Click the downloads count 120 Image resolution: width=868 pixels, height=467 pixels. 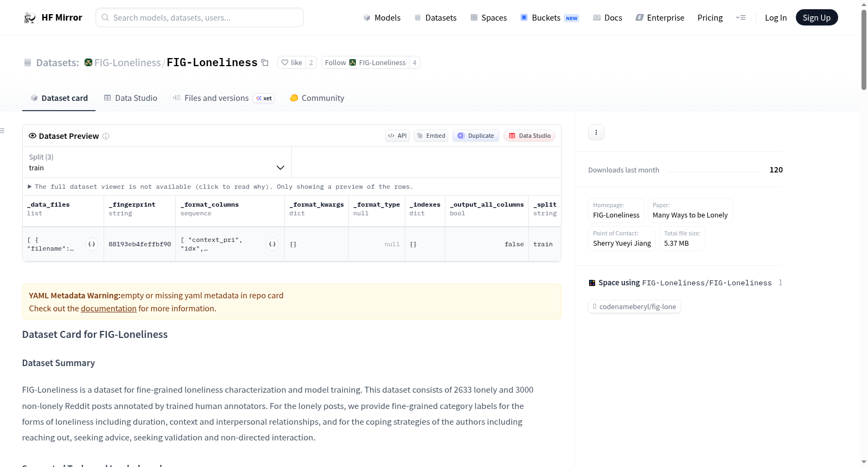pos(776,170)
